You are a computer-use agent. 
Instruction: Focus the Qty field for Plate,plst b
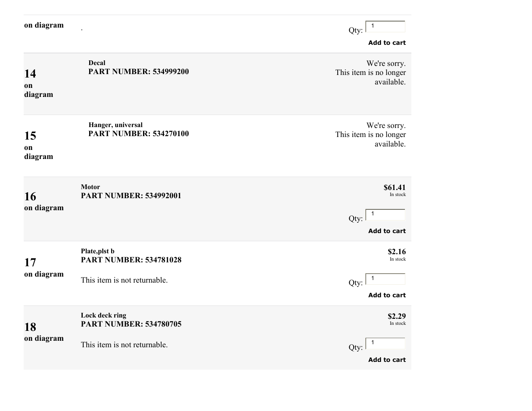[x=386, y=279]
